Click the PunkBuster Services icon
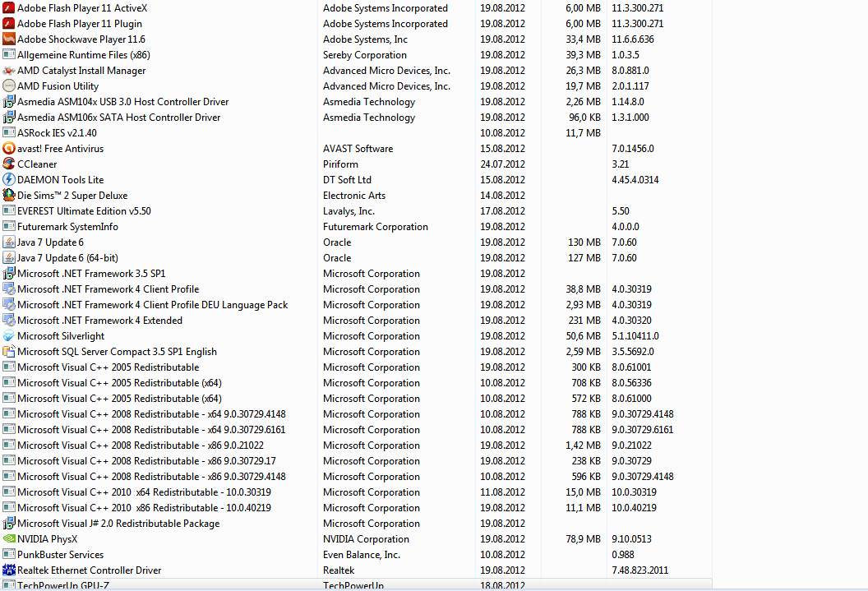 [8, 554]
